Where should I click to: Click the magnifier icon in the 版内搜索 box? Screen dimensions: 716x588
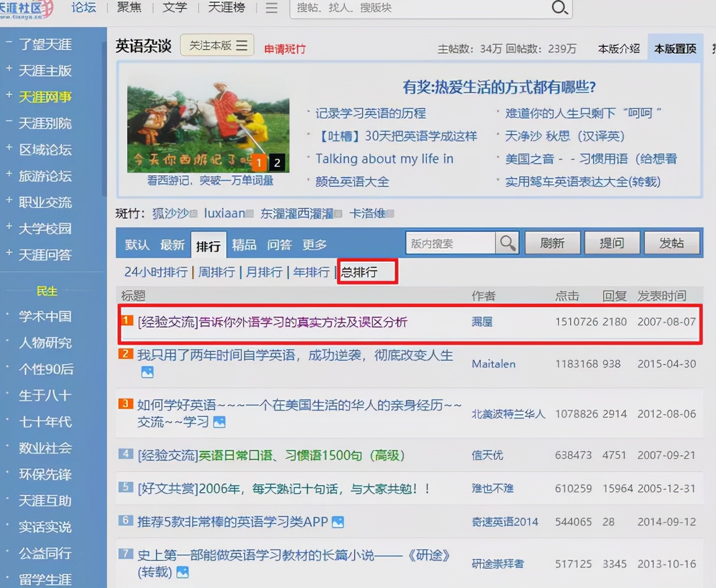point(507,243)
